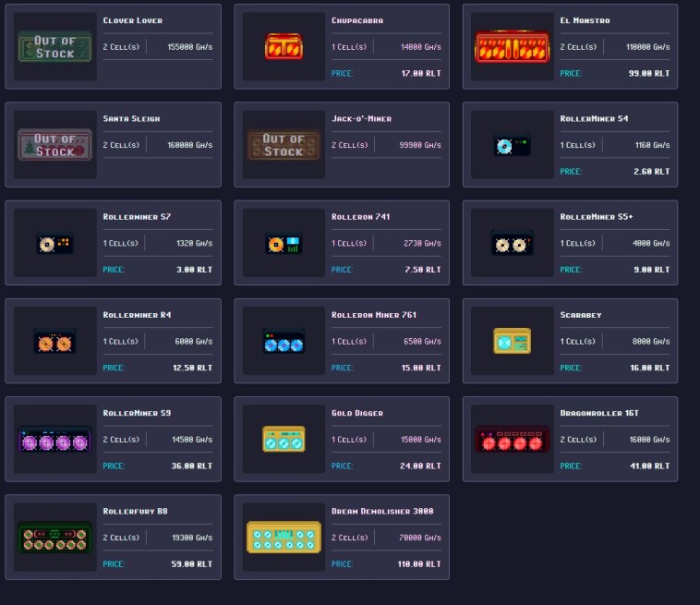Click the 41.00 RLT price

pyautogui.click(x=650, y=466)
